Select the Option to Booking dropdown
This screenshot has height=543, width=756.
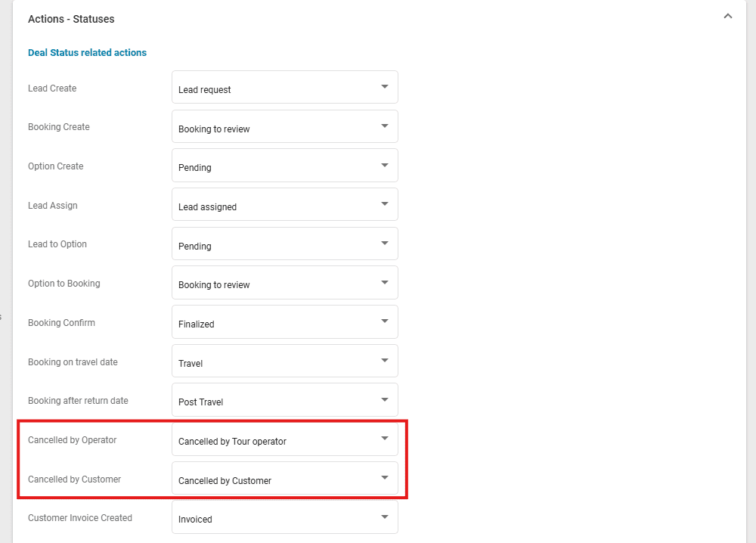(x=284, y=283)
